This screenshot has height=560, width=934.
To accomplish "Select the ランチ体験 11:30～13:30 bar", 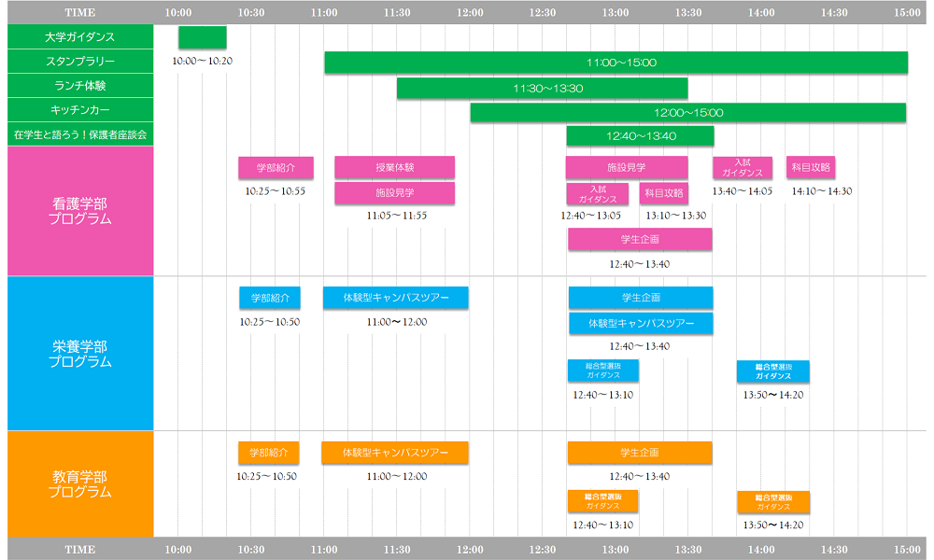I will pyautogui.click(x=542, y=88).
